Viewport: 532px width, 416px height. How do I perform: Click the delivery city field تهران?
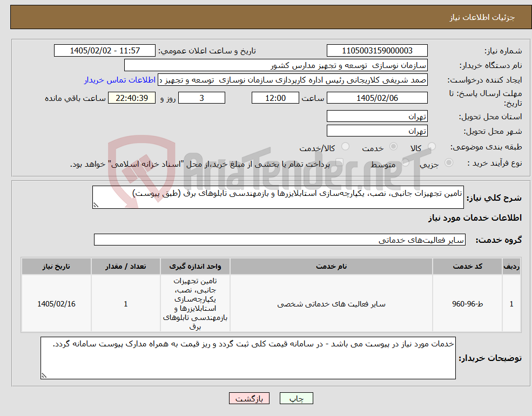pyautogui.click(x=377, y=131)
